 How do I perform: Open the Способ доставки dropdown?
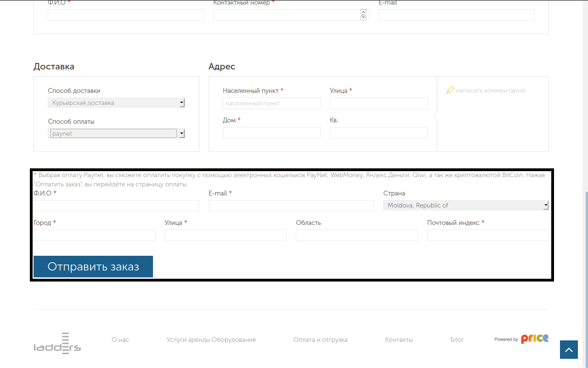116,103
